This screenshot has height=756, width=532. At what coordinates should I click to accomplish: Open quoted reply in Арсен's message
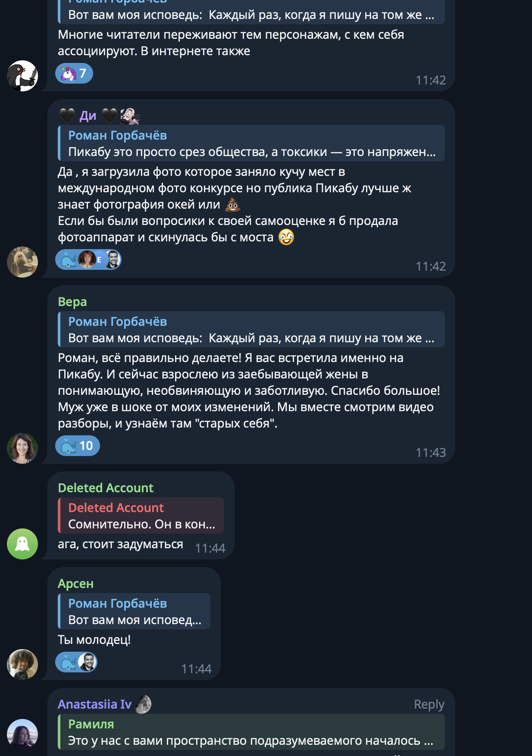coord(134,611)
